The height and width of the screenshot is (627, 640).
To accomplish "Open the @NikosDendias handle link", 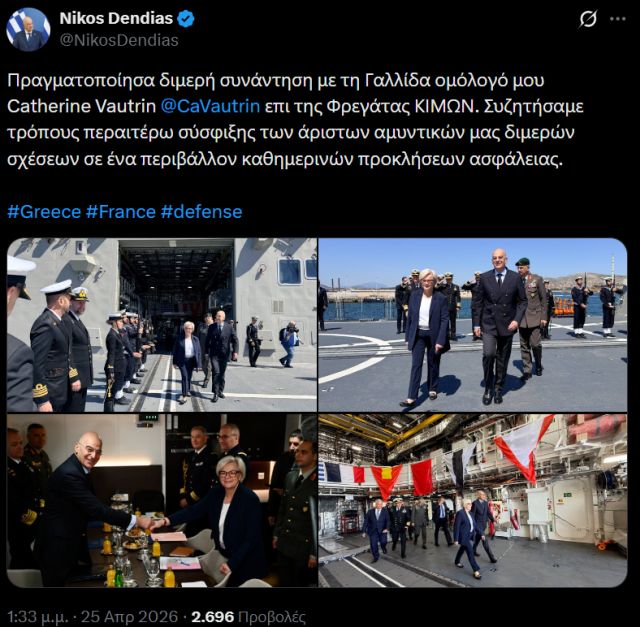I will coord(119,40).
